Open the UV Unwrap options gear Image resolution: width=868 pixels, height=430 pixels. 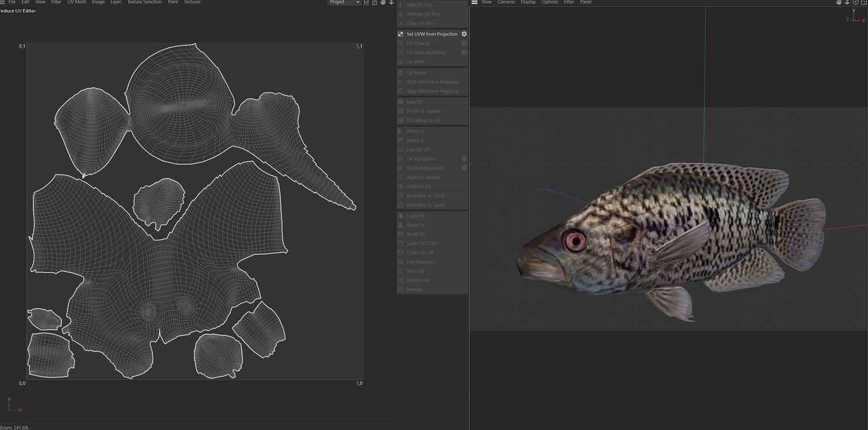point(464,43)
